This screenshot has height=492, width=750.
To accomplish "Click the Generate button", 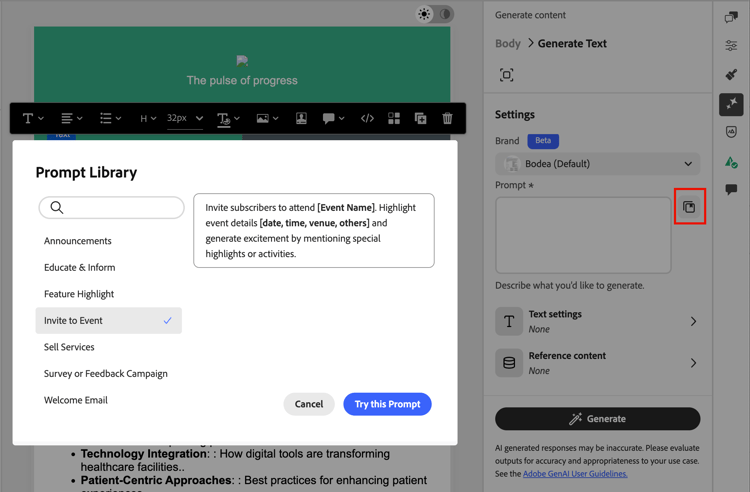I will [x=597, y=419].
